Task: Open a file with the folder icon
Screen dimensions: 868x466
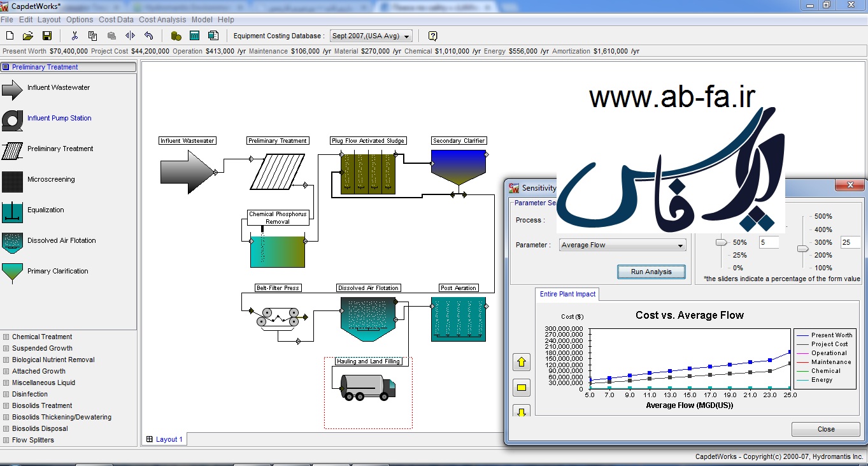Action: pyautogui.click(x=28, y=36)
